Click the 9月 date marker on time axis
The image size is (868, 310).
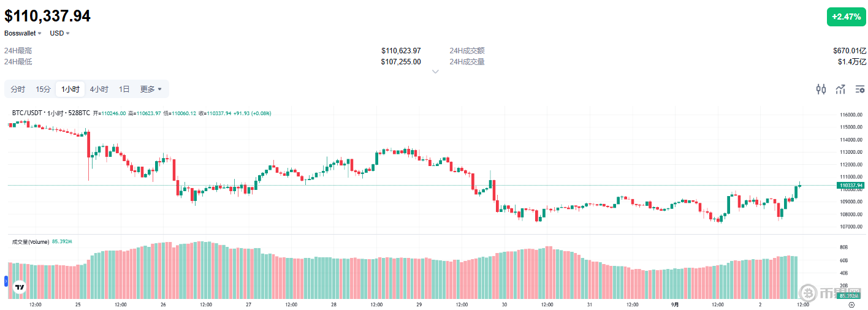point(675,304)
